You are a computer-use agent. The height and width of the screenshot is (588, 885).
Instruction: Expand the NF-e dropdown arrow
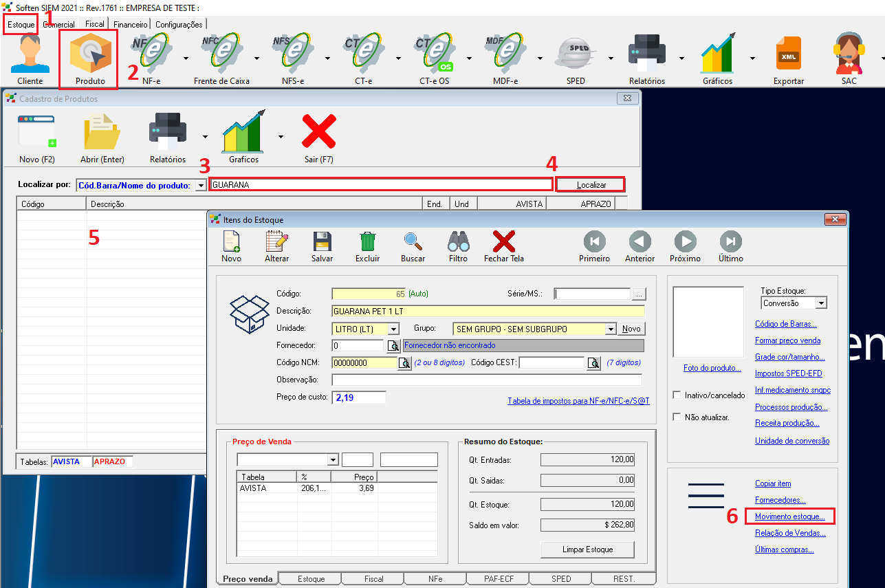tap(186, 58)
